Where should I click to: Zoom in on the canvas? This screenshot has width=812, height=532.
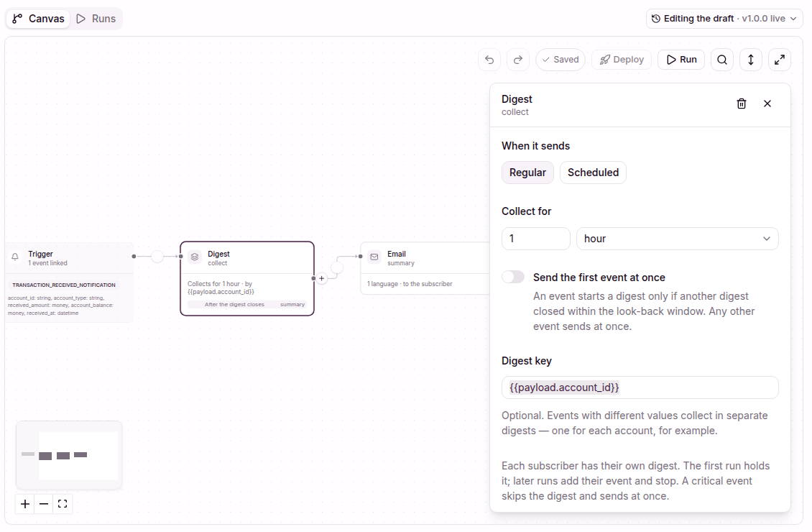coord(25,504)
